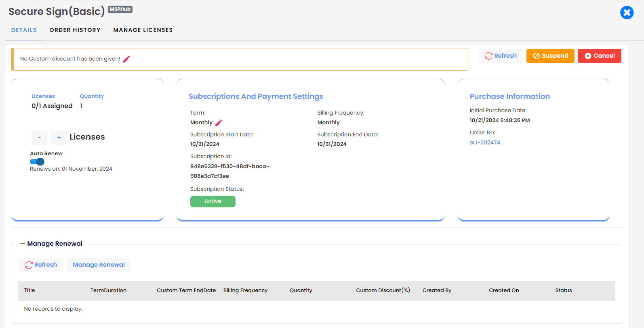Open the Manage Licenses tab
644x328 pixels.
click(143, 30)
